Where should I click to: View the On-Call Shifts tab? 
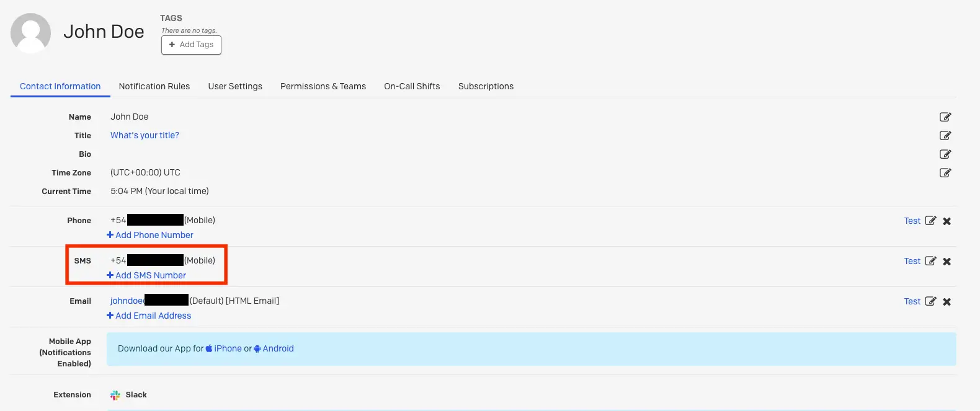click(x=412, y=86)
